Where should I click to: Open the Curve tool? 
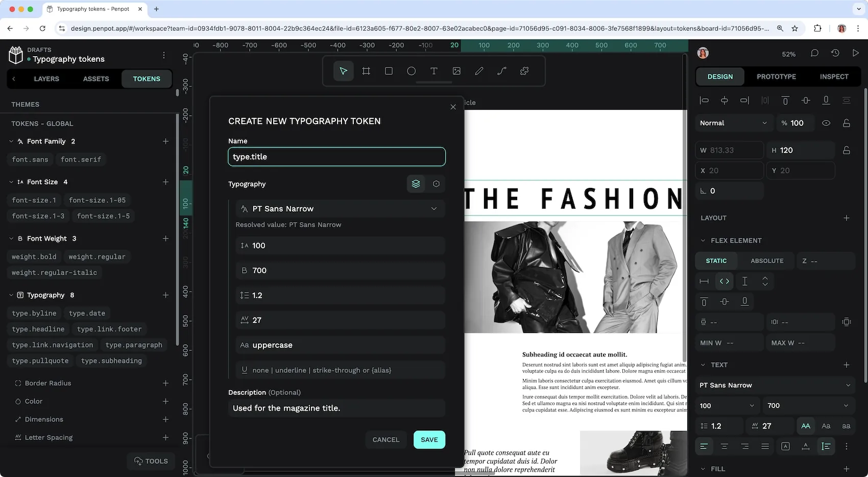tap(501, 71)
